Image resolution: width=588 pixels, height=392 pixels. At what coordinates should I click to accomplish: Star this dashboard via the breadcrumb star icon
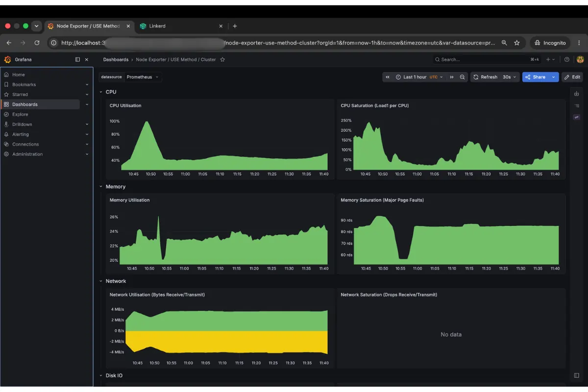point(222,59)
